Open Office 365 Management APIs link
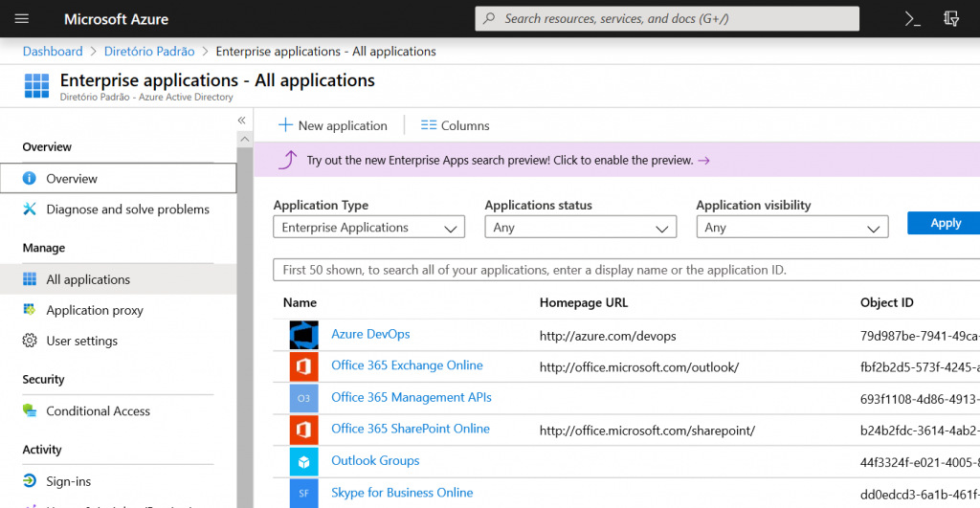 412,397
